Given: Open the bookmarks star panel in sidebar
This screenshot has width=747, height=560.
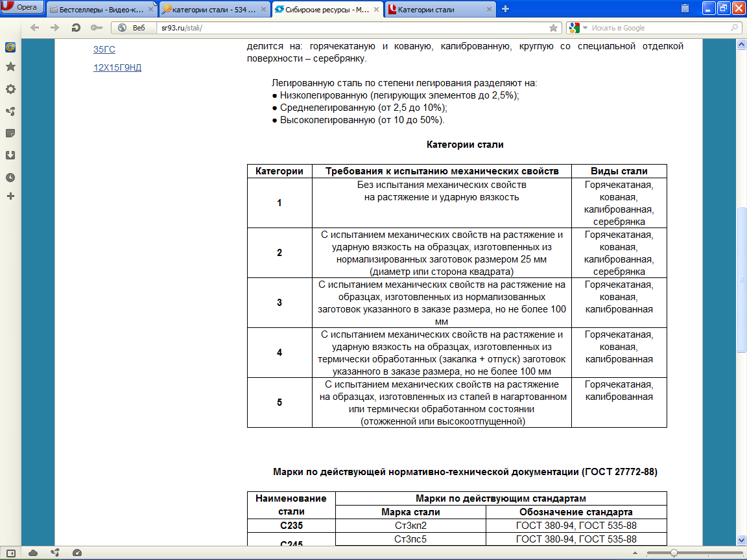Looking at the screenshot, I should 10,67.
